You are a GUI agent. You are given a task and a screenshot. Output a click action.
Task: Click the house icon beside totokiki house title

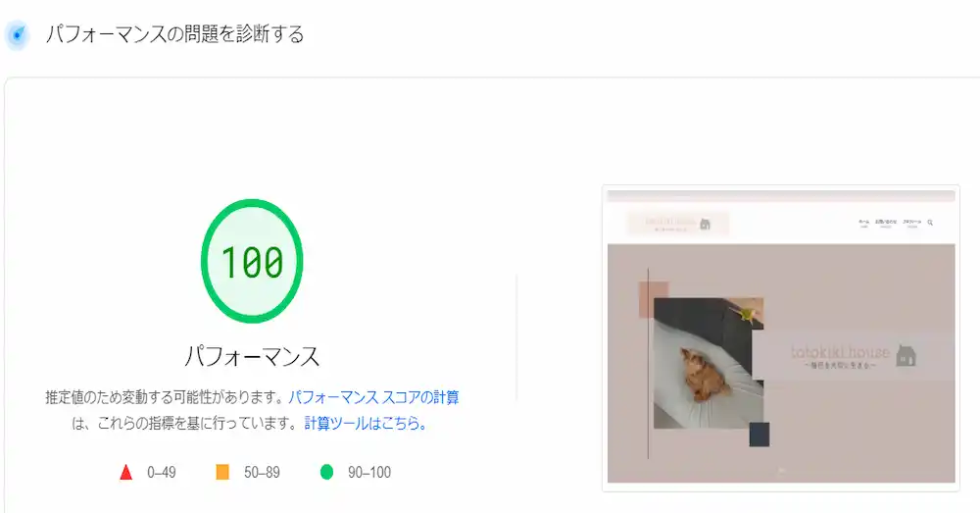[906, 354]
